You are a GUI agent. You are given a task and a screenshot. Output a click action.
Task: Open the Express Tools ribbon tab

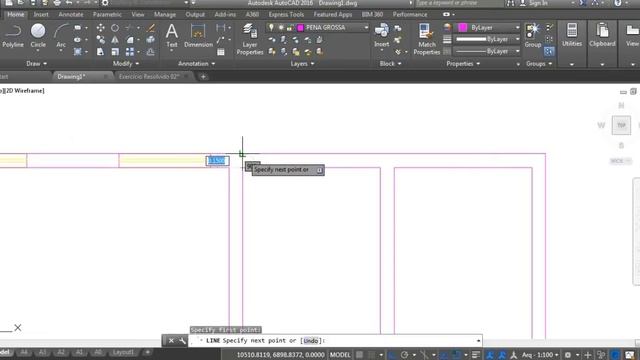286,14
